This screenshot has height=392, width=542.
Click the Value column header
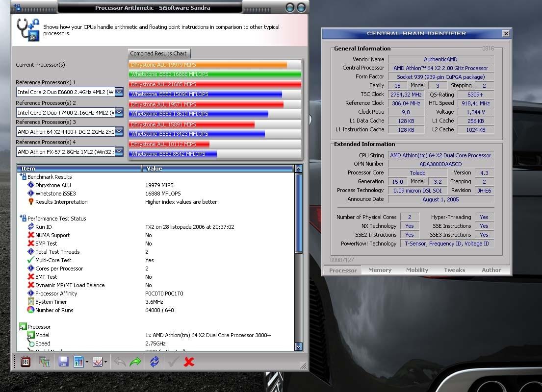(x=218, y=169)
